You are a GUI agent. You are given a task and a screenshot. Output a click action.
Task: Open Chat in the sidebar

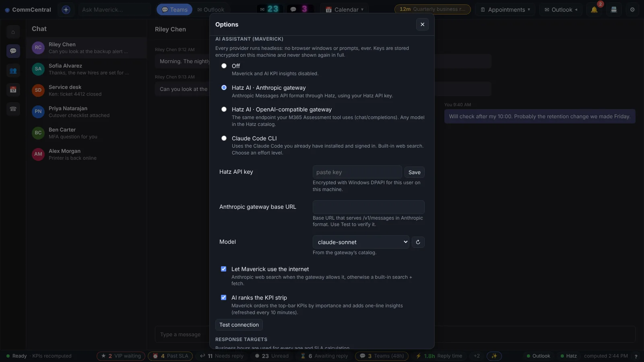pos(13,51)
